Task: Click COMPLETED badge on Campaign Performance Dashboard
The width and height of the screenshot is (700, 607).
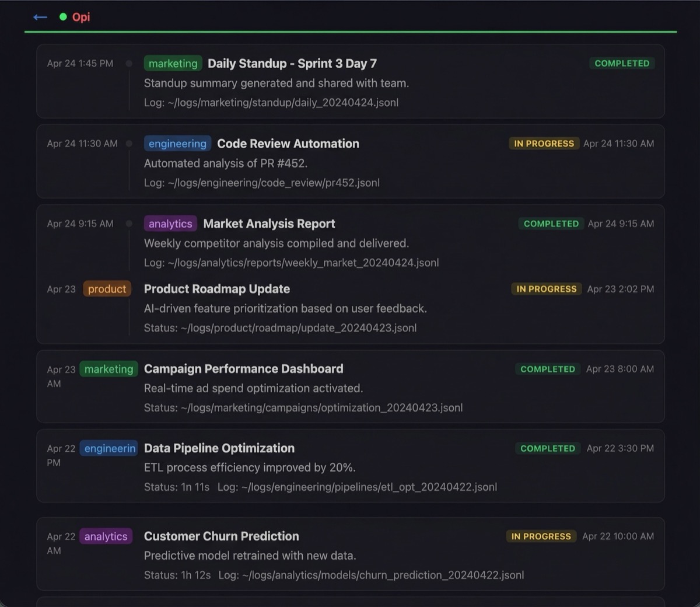Action: point(548,369)
